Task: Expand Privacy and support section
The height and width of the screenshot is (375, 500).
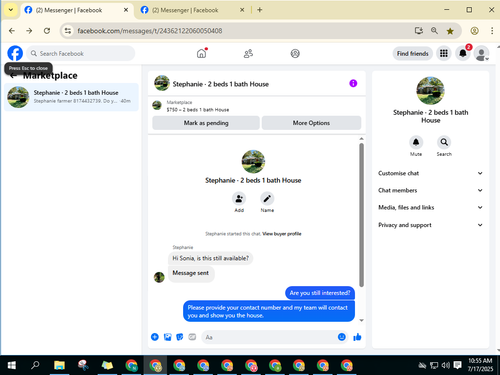Action: point(430,225)
